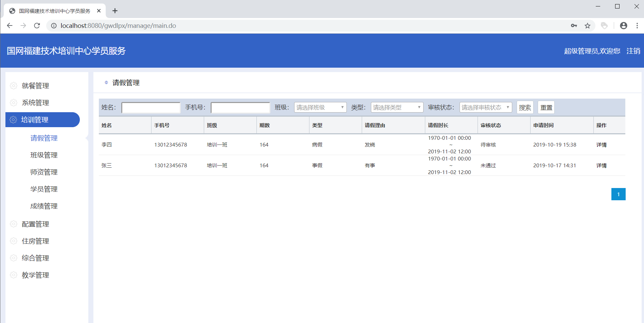This screenshot has width=644, height=323.
Task: Open the saved passwords key icon
Action: click(x=574, y=26)
